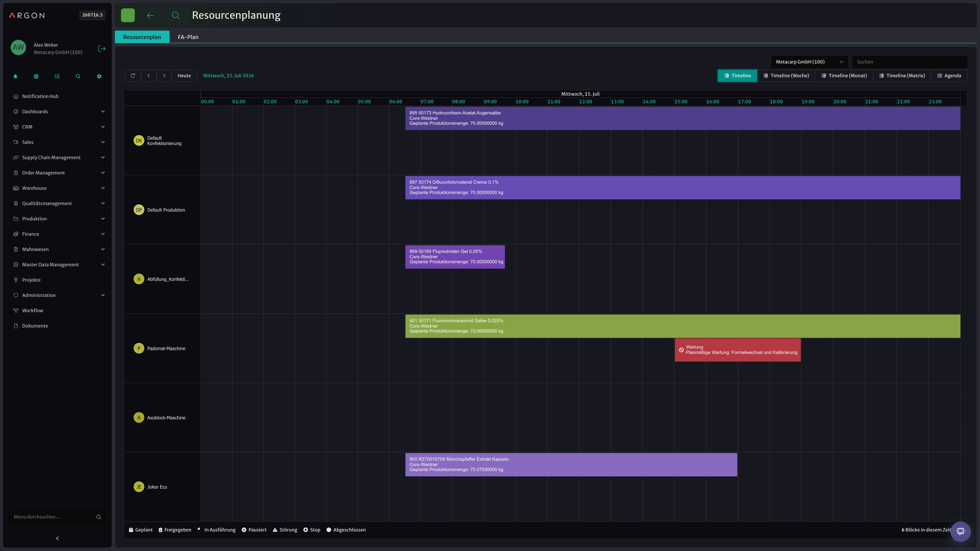Click the date Mittwoch, 15. Juli 2026
The width and height of the screenshot is (980, 551).
point(228,76)
